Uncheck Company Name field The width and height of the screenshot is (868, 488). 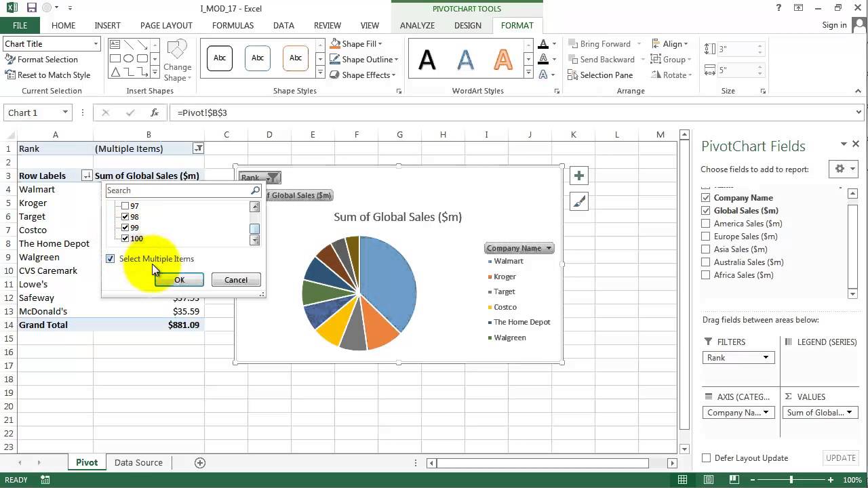[706, 198]
